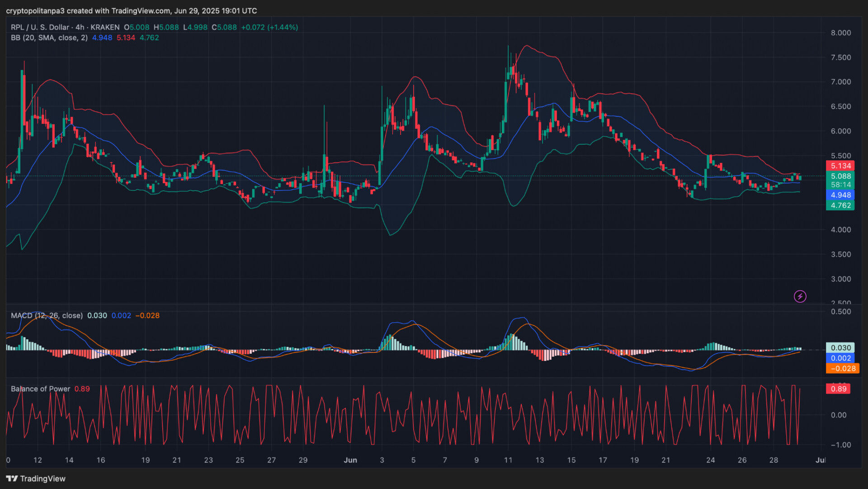Screen dimensions: 868x489
Task: Click the cryptopolitanpa3 TradingView.com header text
Action: tap(131, 10)
